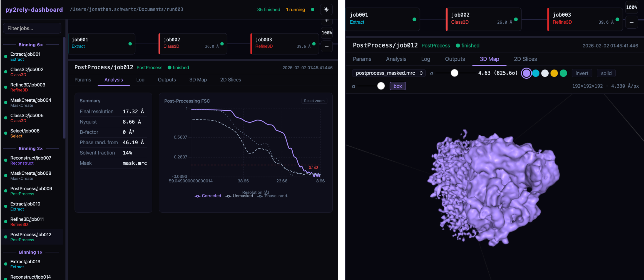Screen dimensions: 644x280
Task: Click the Corrected legend marker in FSC chart
Action: [x=197, y=196]
